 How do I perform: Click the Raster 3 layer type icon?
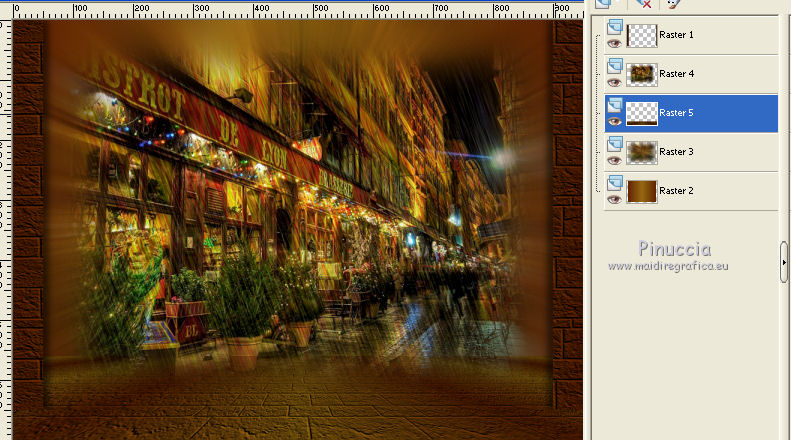point(614,144)
